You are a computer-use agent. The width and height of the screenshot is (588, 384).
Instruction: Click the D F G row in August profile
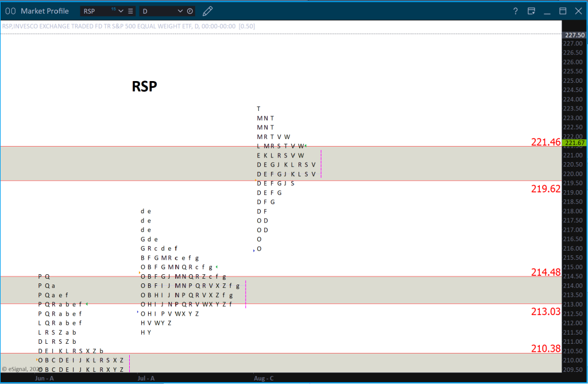[266, 202]
